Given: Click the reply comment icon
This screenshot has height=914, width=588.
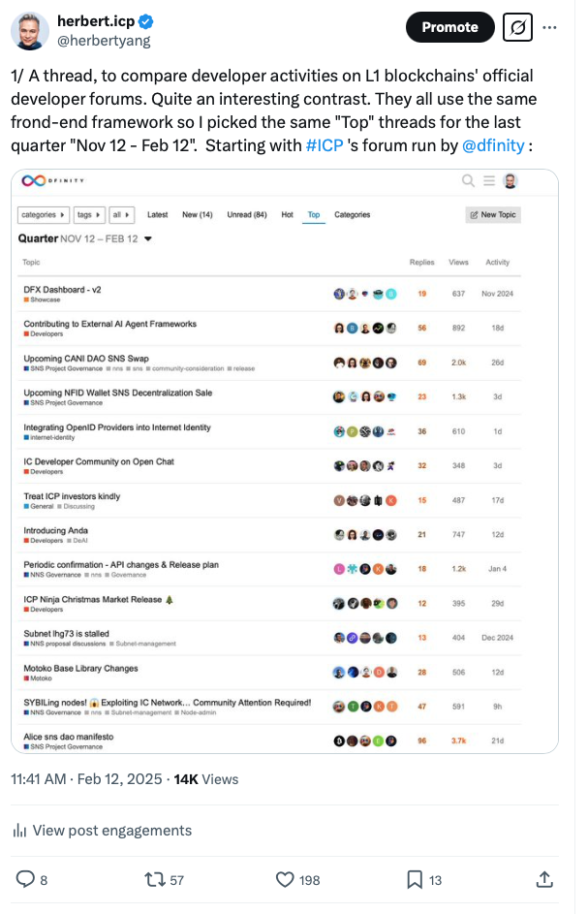Looking at the screenshot, I should [26, 879].
